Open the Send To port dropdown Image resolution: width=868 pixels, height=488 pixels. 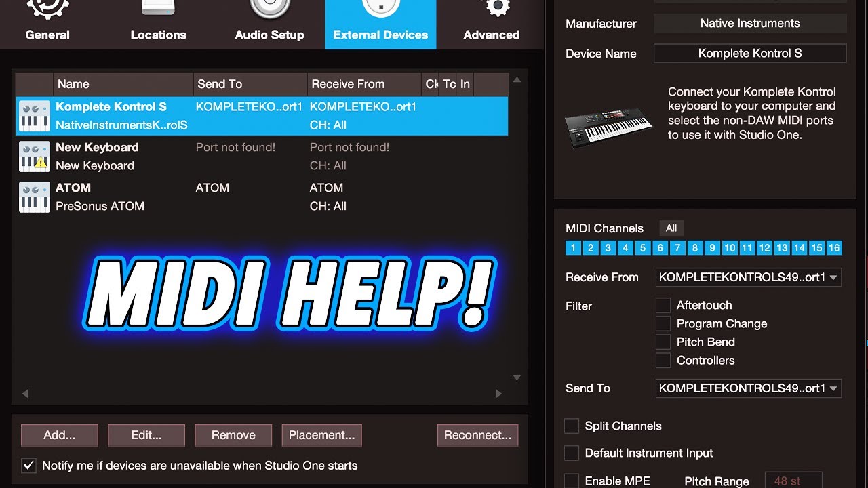pyautogui.click(x=749, y=388)
